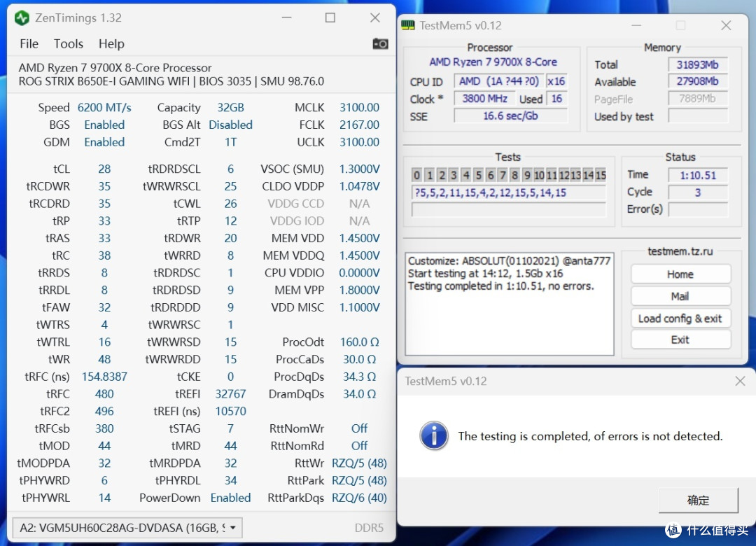The image size is (756, 546).
Task: Click the tRFC2 value 496
Action: click(x=104, y=412)
